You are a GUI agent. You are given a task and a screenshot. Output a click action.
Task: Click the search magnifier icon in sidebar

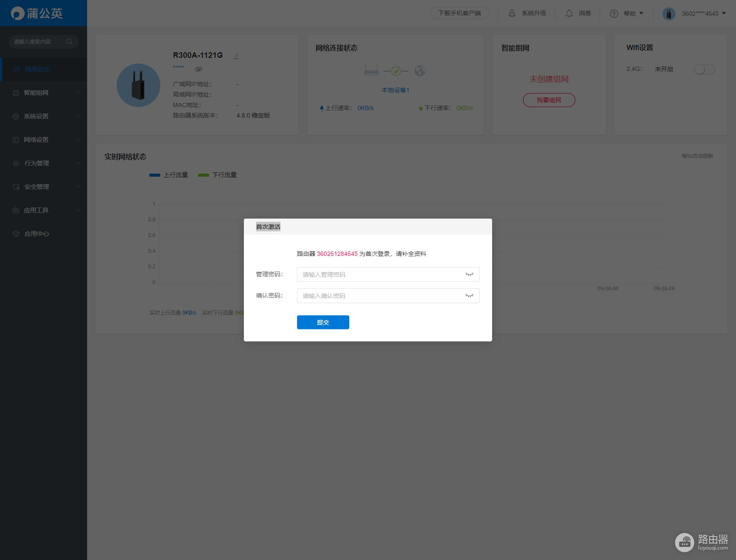69,42
